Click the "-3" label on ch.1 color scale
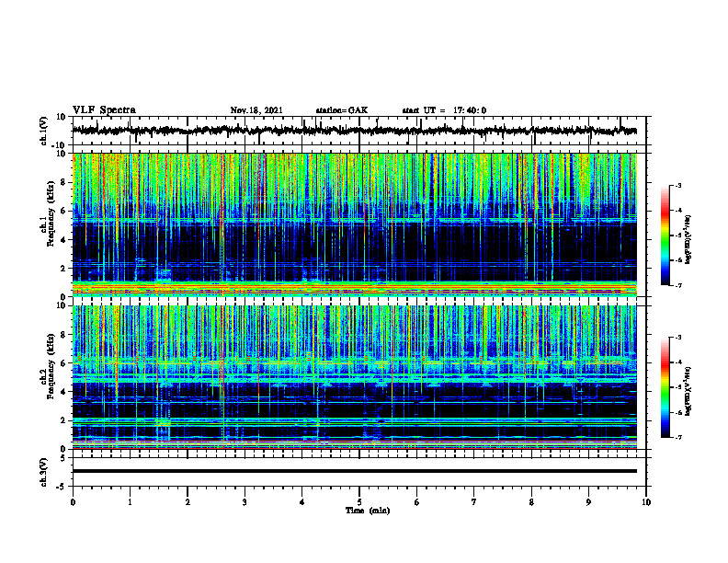Image resolution: width=728 pixels, height=563 pixels. [677, 185]
